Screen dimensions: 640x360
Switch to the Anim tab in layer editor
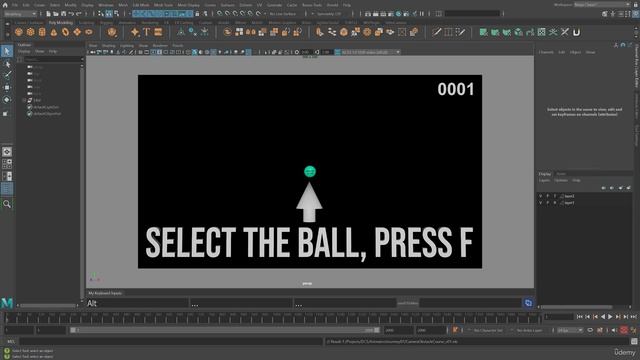(x=561, y=174)
